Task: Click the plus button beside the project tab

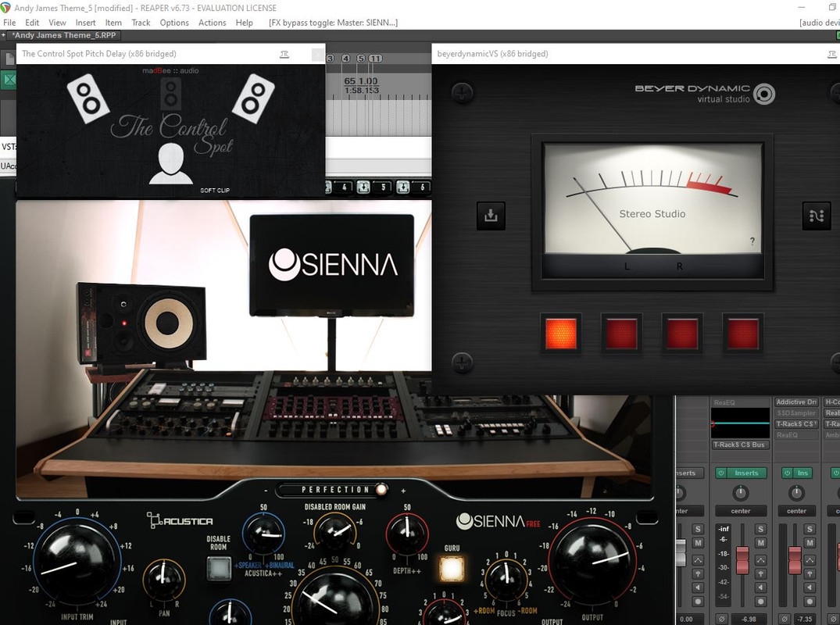Action: (3, 35)
